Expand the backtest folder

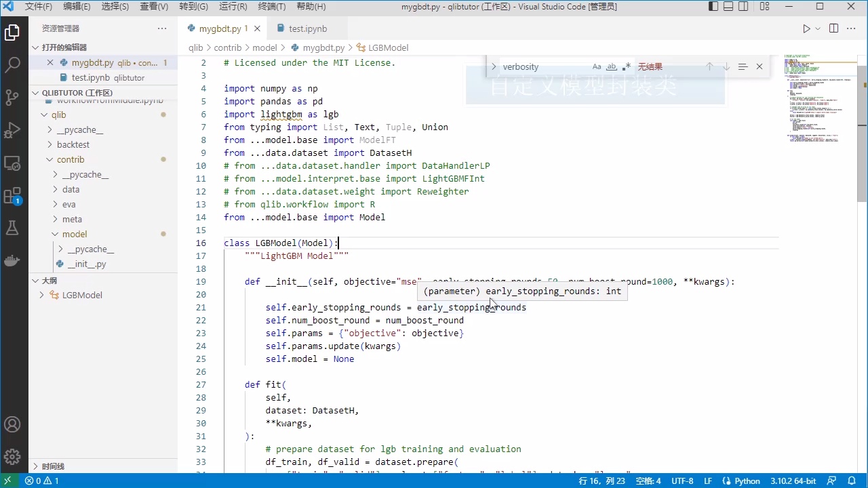pos(73,144)
